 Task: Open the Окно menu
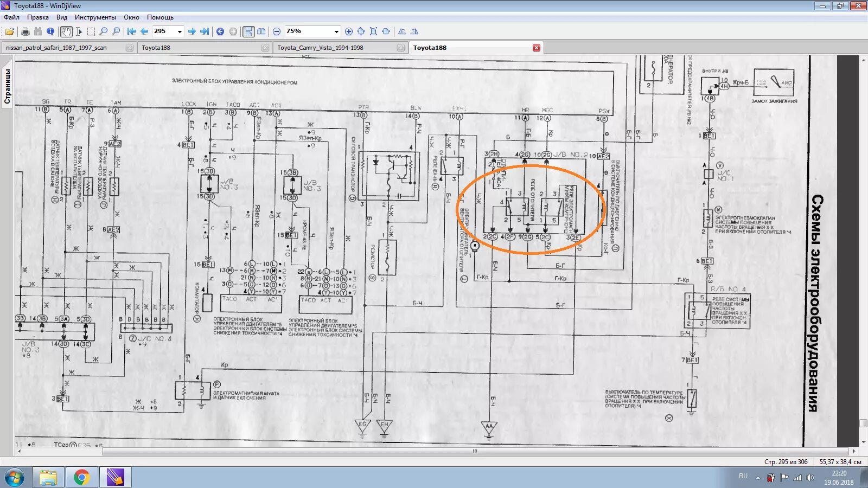(x=131, y=17)
